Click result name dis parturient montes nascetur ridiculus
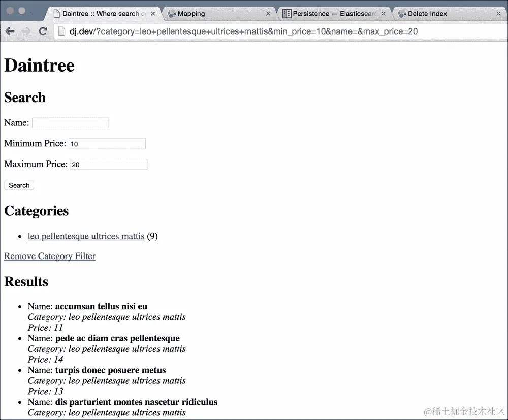Image resolution: width=508 pixels, height=420 pixels. coord(136,402)
